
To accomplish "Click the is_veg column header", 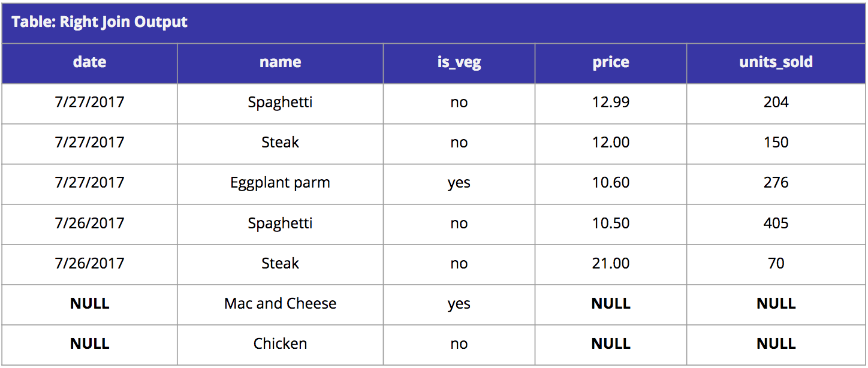I will tap(459, 62).
